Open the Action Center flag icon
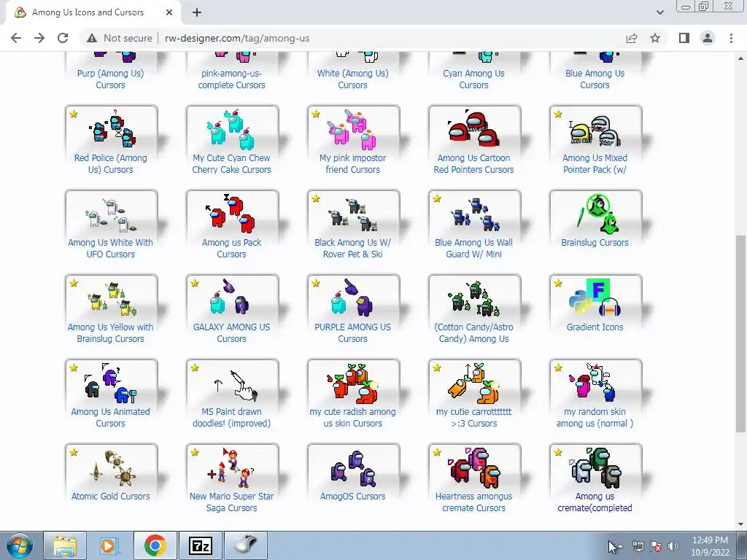This screenshot has height=560, width=747. click(x=656, y=546)
